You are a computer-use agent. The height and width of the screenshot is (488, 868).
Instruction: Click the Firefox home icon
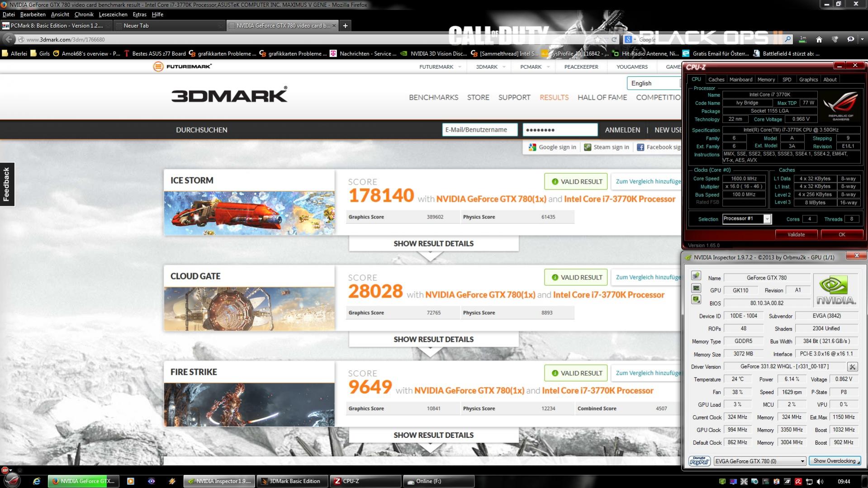click(x=819, y=39)
